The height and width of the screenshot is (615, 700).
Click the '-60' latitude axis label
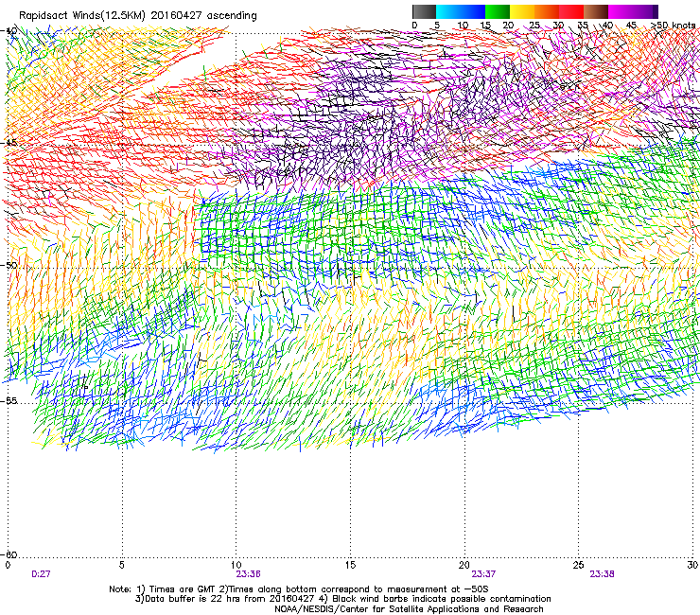coord(10,554)
